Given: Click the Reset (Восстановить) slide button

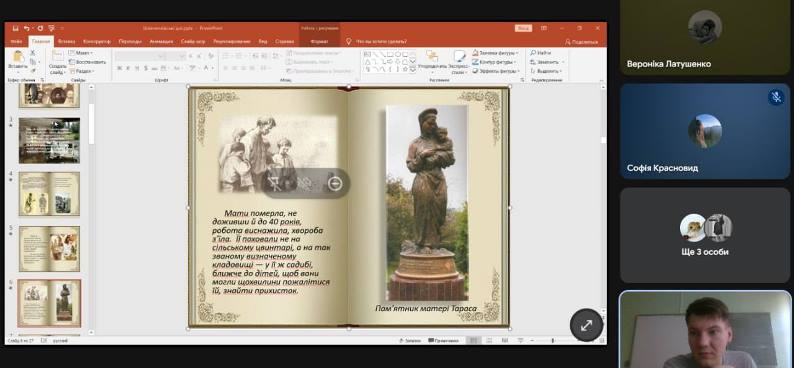Looking at the screenshot, I should 88,62.
